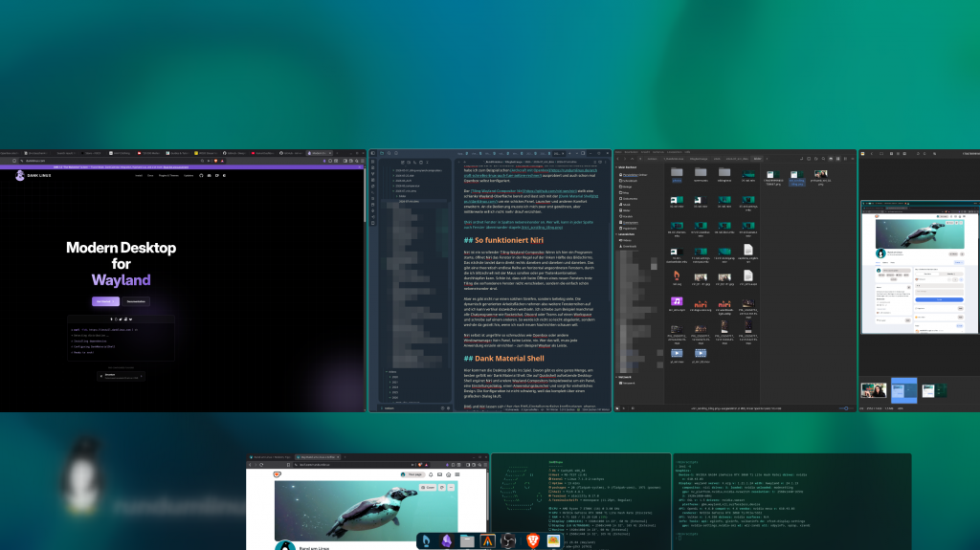The height and width of the screenshot is (550, 980).
Task: Open Musik in the file manager sidebar
Action: (626, 205)
